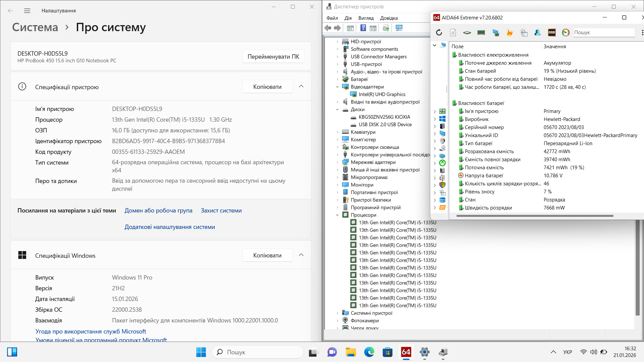Screen dimensions: 644x362
Task: Open the Захист системи link
Action: pyautogui.click(x=221, y=210)
